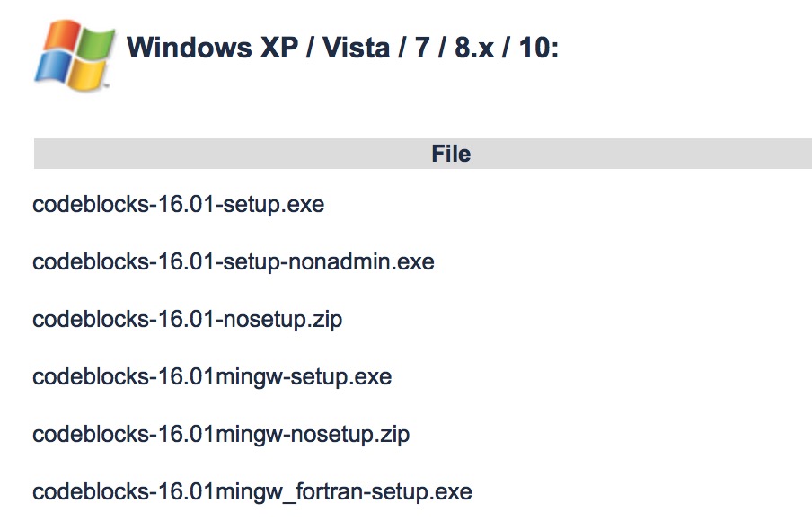Viewport: 812px width, 521px height.
Task: Download the mingw setup exe without Fortran
Action: pos(212,377)
